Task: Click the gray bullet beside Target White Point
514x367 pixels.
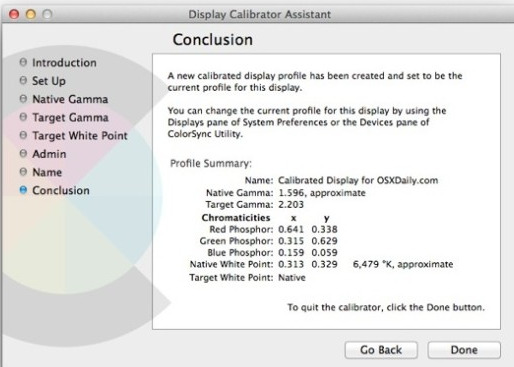Action: (x=23, y=135)
